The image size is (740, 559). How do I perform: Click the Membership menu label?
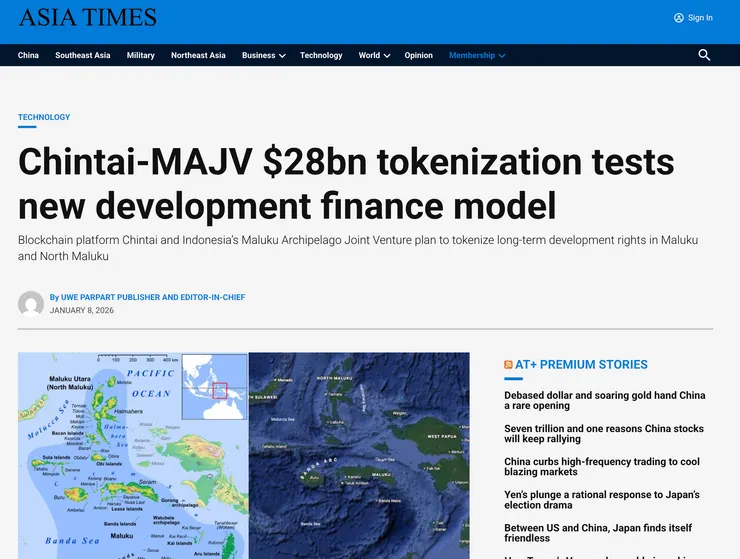[472, 55]
